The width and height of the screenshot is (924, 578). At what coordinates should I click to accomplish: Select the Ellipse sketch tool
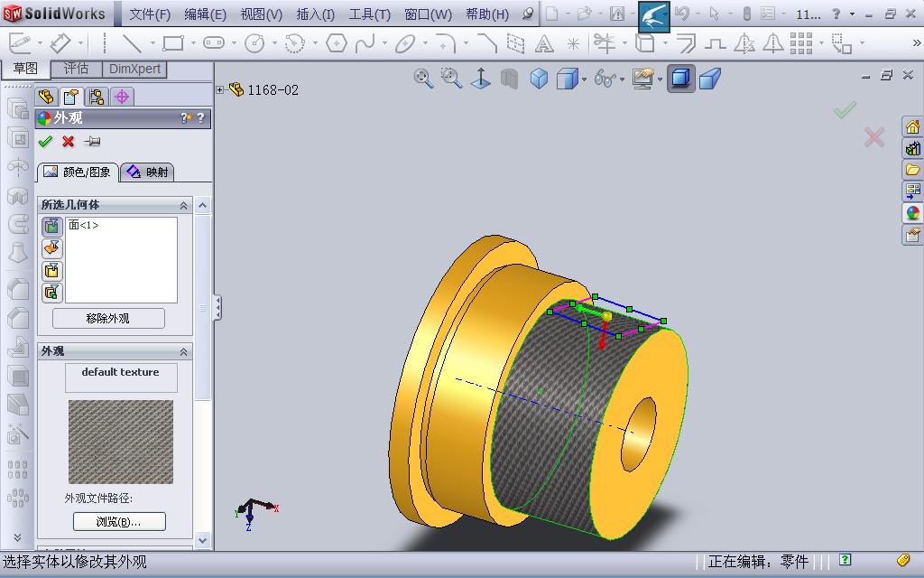point(405,43)
